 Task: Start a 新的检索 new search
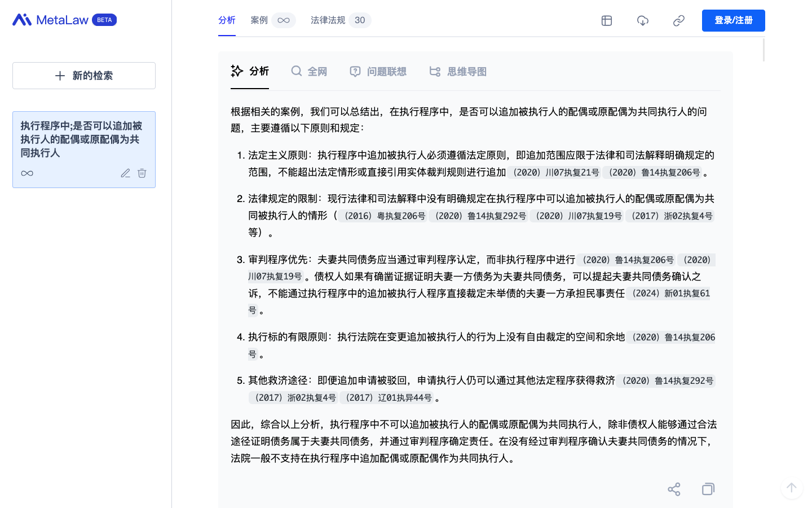[84, 76]
